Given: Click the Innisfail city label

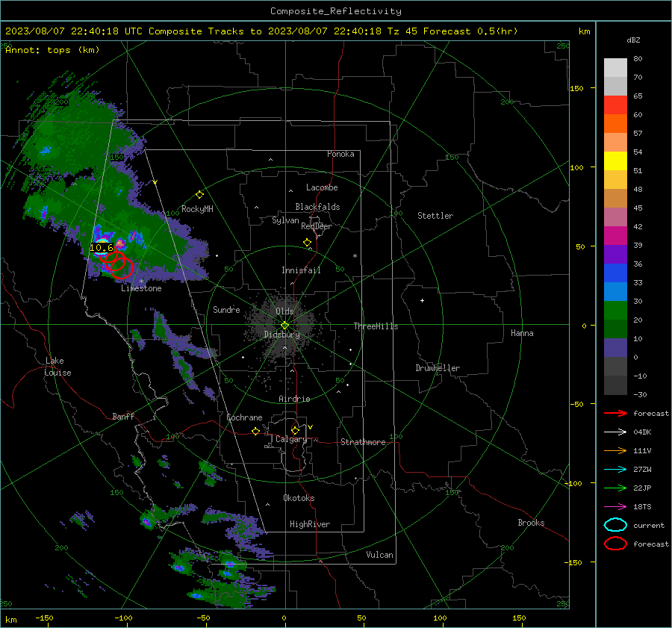Looking at the screenshot, I should tap(301, 270).
